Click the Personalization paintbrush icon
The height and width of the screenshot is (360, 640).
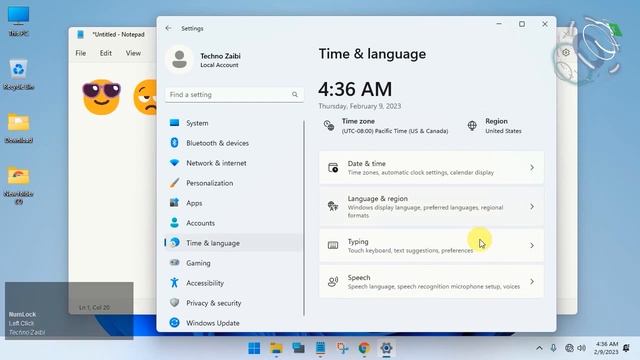pos(174,182)
